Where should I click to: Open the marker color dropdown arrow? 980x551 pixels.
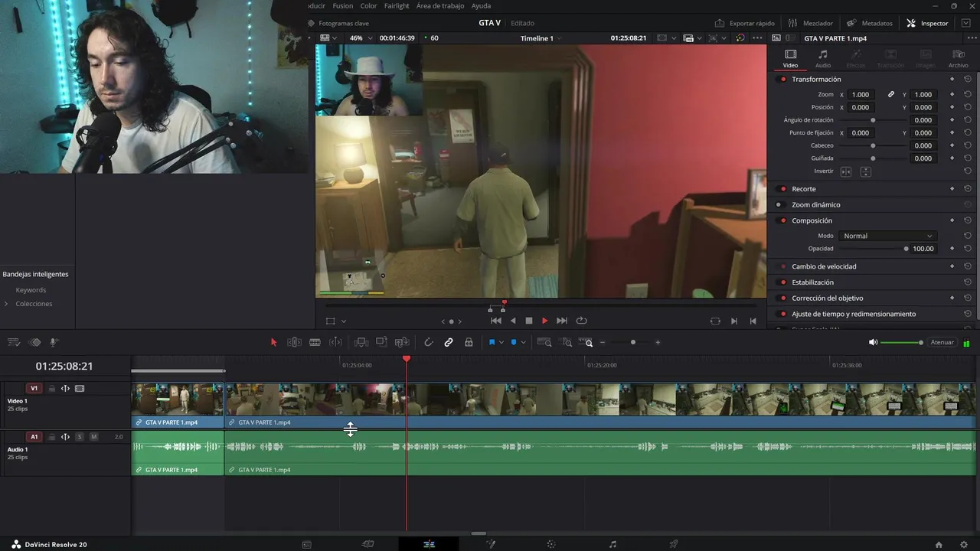click(523, 342)
